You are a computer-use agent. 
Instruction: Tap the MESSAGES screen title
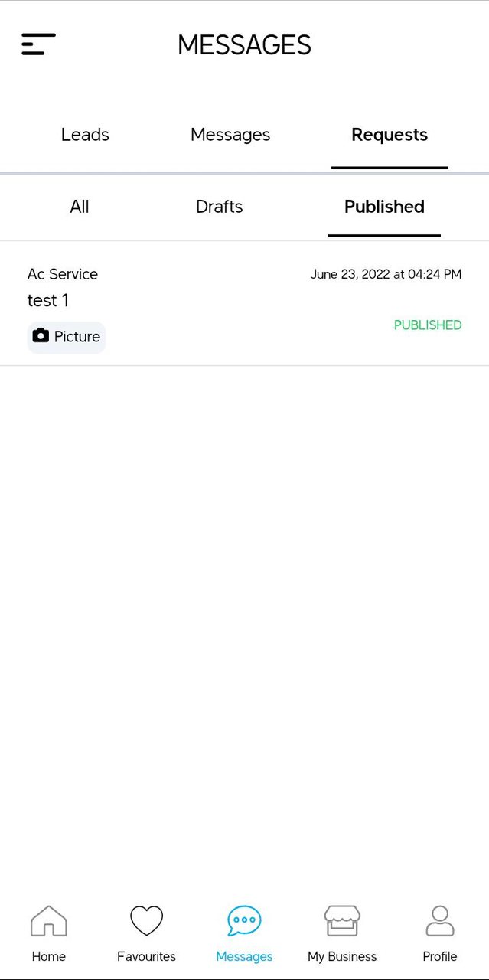(244, 45)
